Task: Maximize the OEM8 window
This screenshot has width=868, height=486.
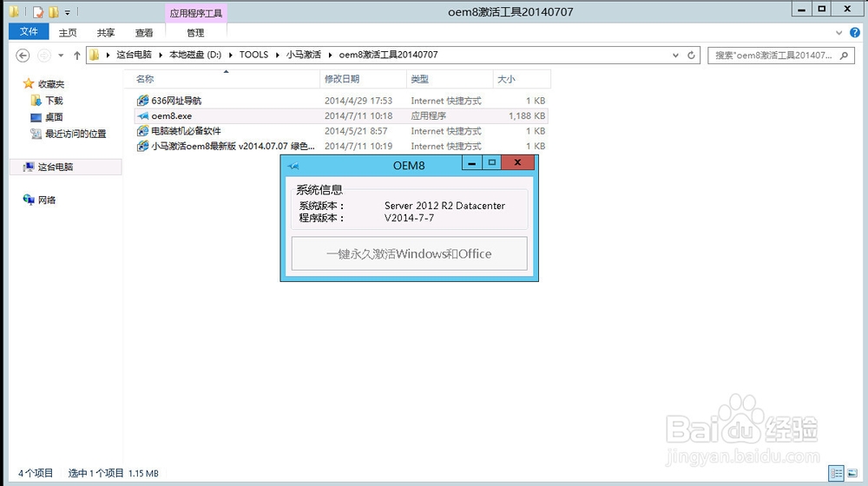Action: 491,163
